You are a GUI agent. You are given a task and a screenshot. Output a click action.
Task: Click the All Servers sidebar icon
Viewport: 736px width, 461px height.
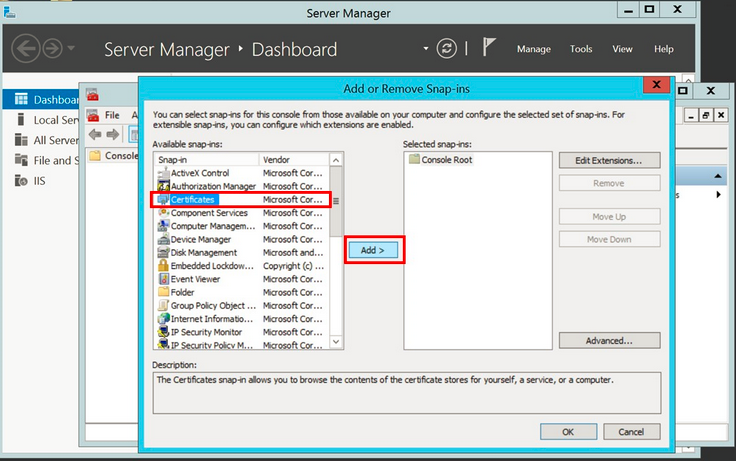click(x=21, y=139)
